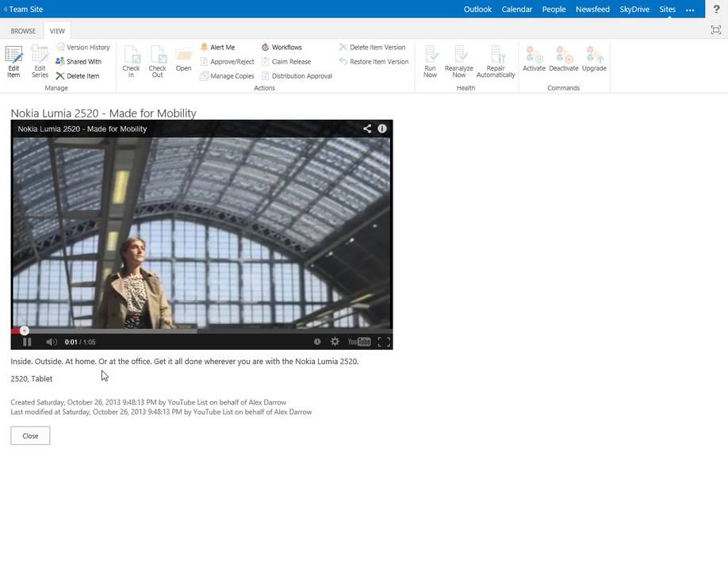Open Sites in the top navigation
This screenshot has height=571, width=728.
point(667,10)
